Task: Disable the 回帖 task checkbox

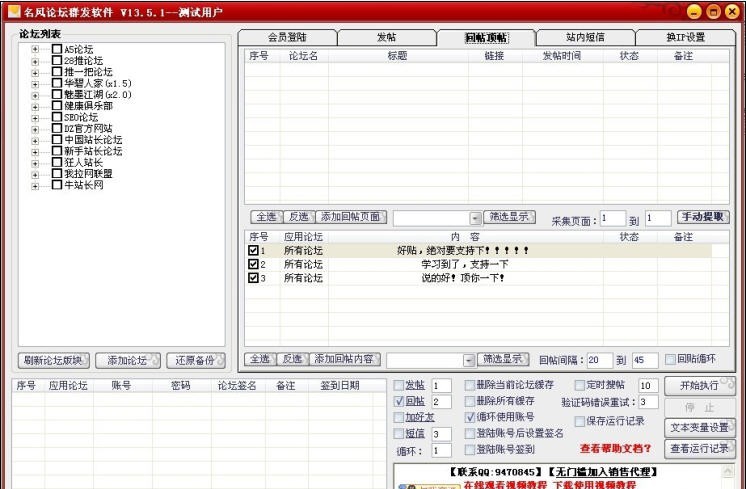Action: 399,401
